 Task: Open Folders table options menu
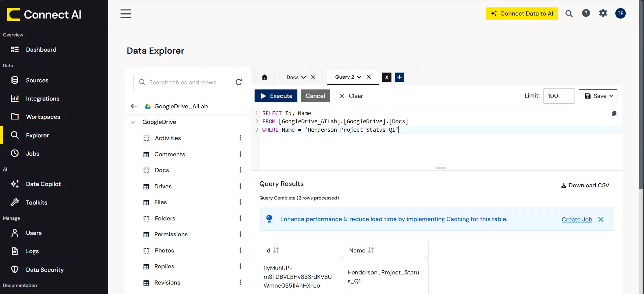pos(240,218)
